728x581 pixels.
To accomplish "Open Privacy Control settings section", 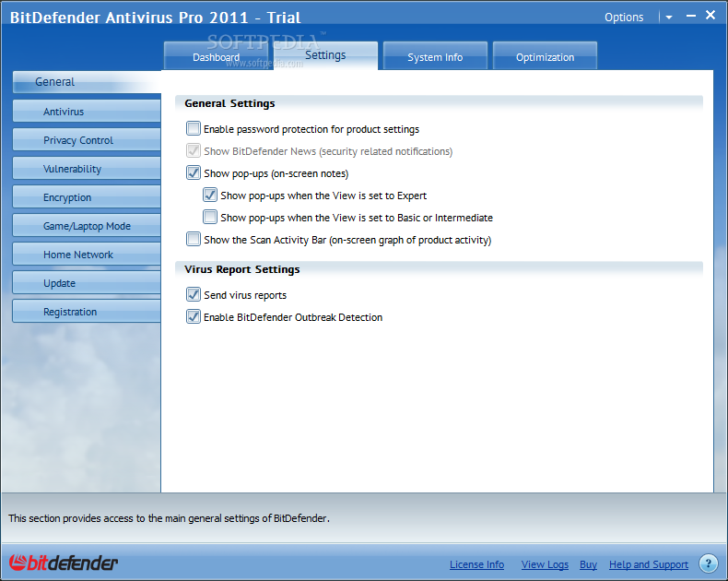I will (87, 140).
